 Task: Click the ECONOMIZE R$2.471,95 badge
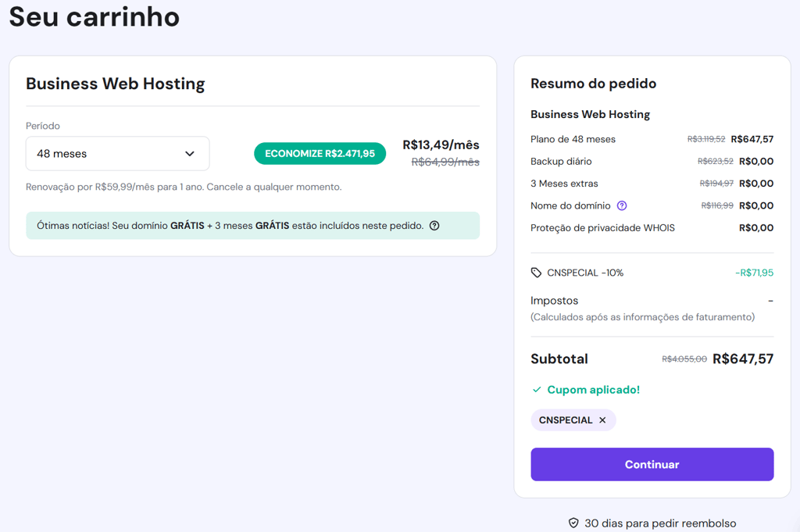click(320, 154)
